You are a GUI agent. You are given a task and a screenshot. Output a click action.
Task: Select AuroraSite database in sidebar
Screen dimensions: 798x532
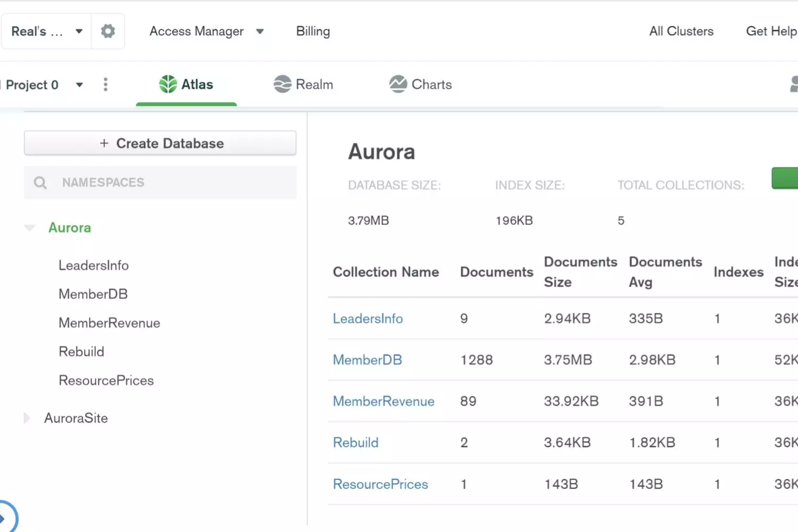click(76, 418)
